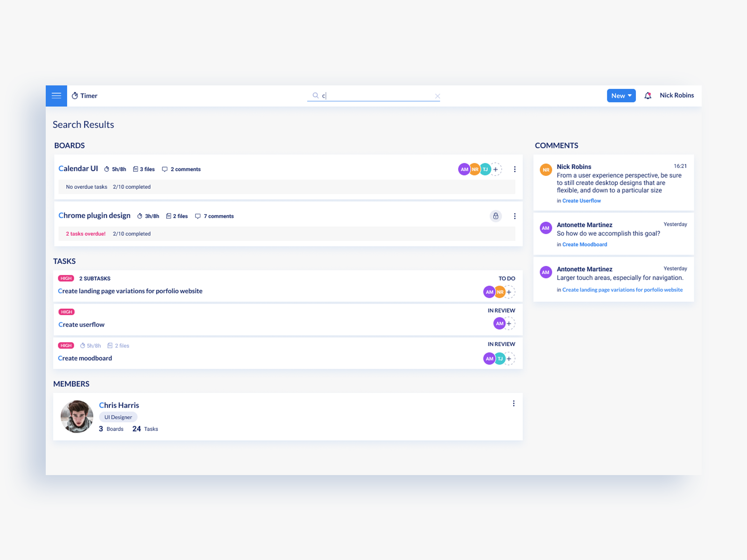Click the comments icon on Calendar UI board

pyautogui.click(x=165, y=169)
